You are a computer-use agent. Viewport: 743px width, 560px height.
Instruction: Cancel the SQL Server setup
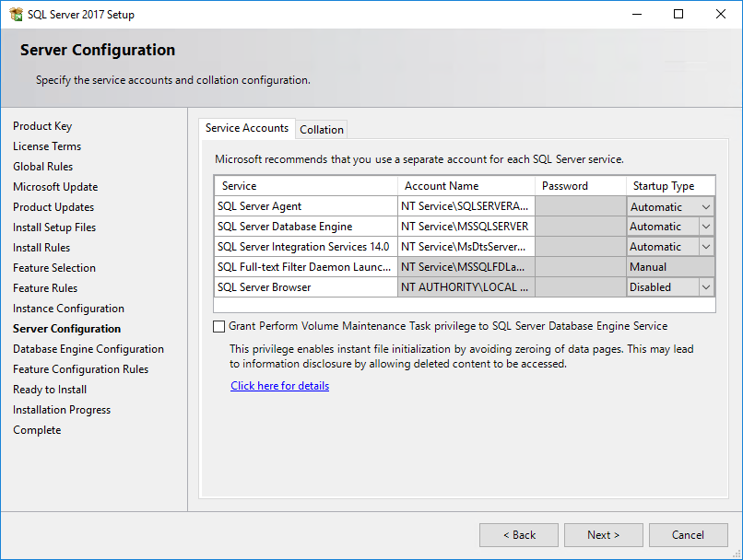(688, 535)
